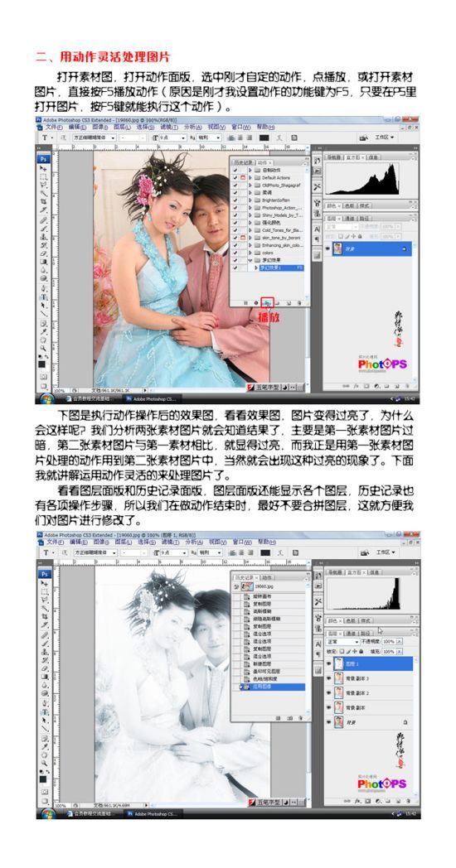This screenshot has height=868, width=456.
Task: Hide the 背景 副本 3 layer via eye icon
Action: tap(328, 678)
